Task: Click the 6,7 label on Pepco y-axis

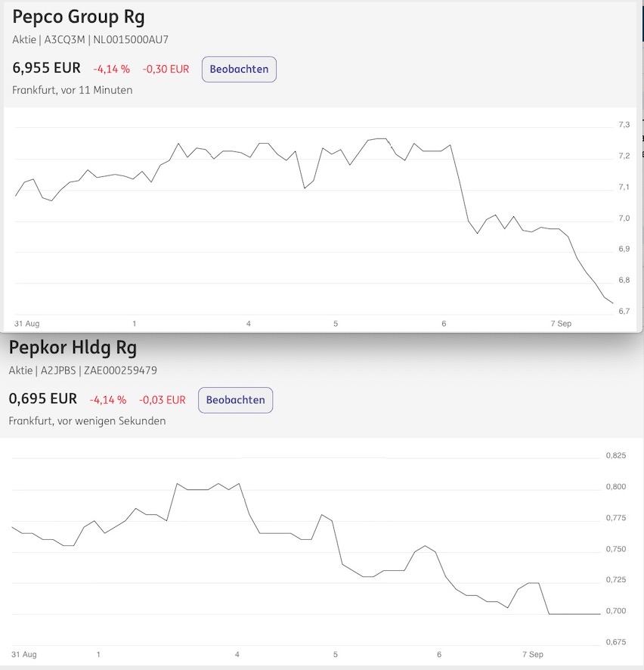Action: pyautogui.click(x=624, y=311)
